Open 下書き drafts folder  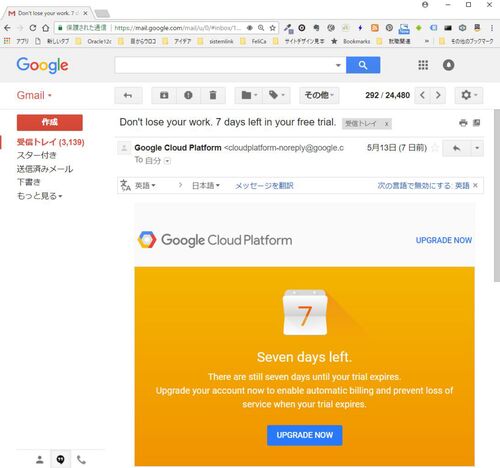(x=29, y=182)
